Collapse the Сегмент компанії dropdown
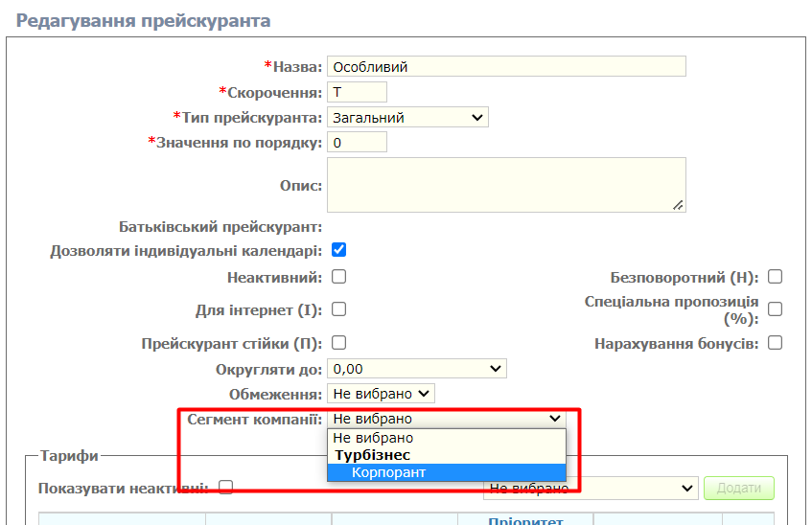The image size is (812, 525). pos(447,419)
